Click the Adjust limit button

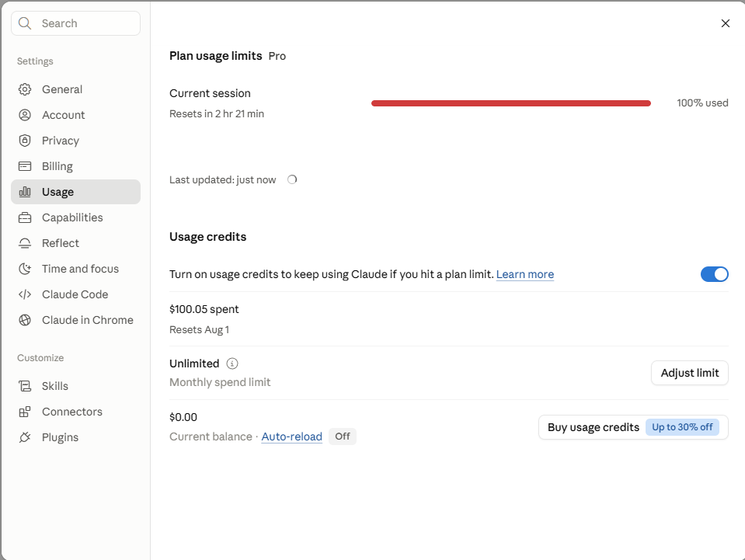689,373
